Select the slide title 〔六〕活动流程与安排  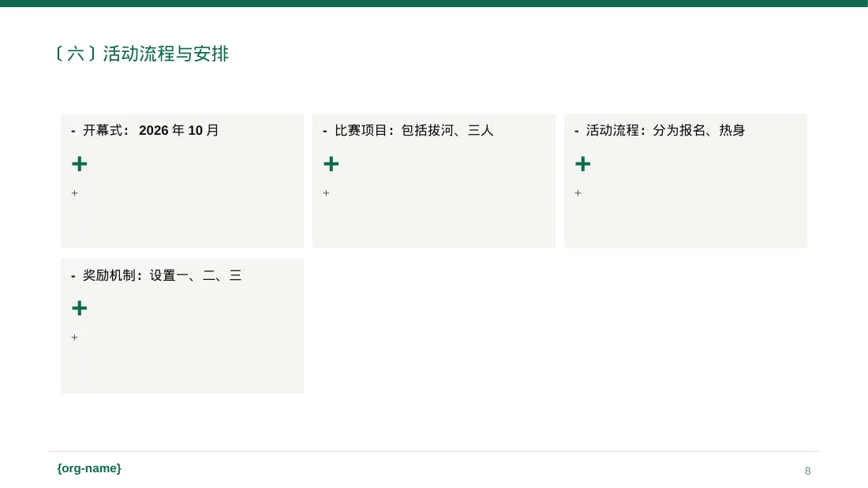coord(142,54)
